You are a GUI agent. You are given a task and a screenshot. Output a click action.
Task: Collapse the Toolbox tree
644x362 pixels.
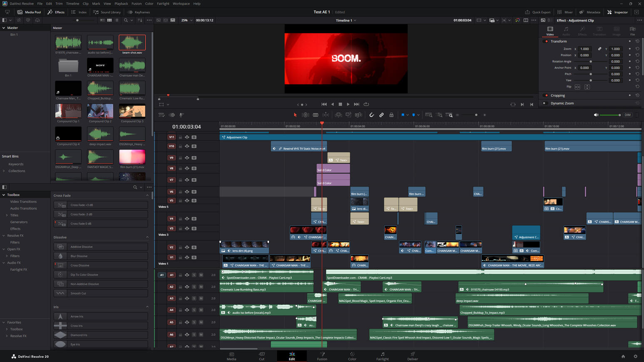[x=4, y=195]
